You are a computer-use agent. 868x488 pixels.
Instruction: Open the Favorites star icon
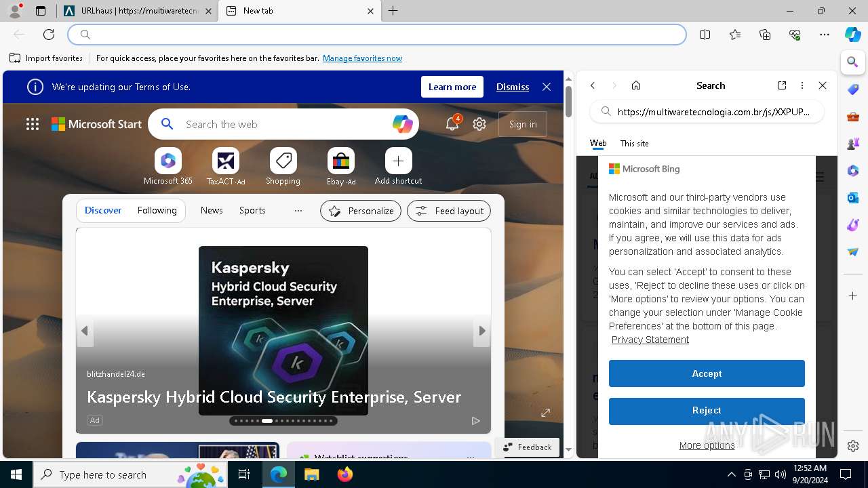pos(735,35)
